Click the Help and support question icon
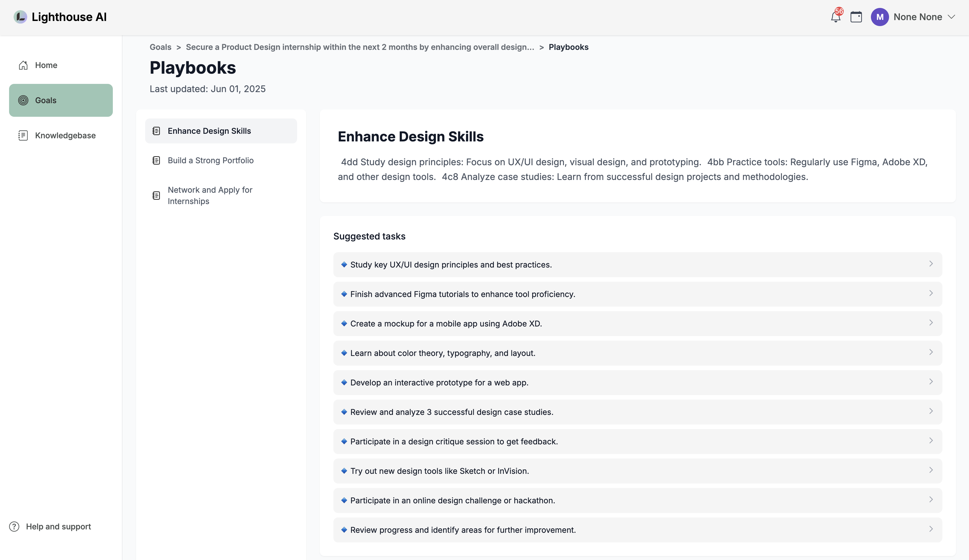The width and height of the screenshot is (969, 560). [14, 527]
